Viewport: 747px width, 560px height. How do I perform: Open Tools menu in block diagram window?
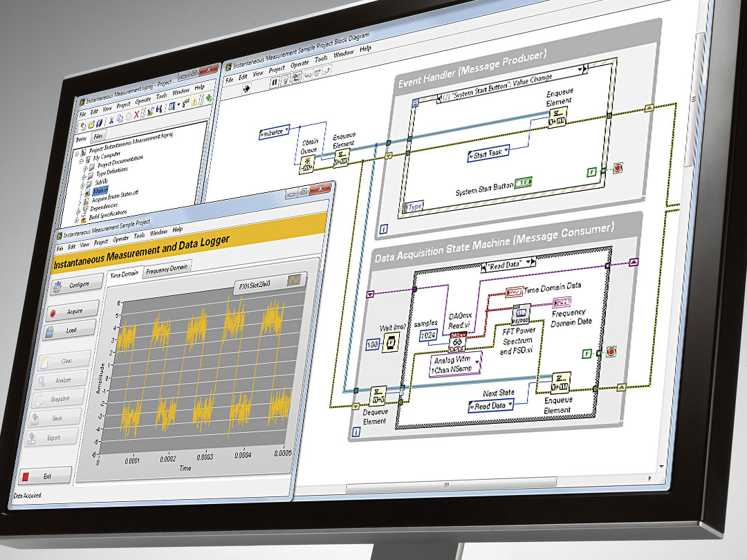coord(321,59)
